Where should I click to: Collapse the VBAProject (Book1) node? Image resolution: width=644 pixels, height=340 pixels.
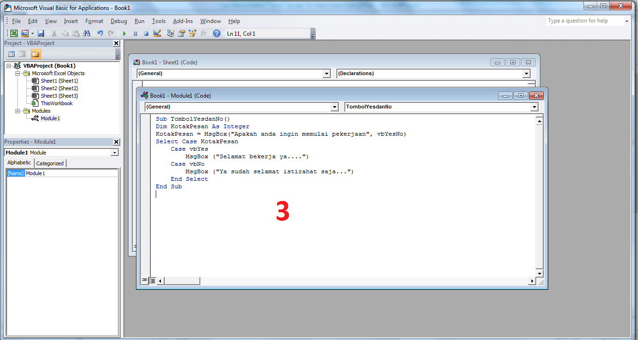[x=9, y=66]
